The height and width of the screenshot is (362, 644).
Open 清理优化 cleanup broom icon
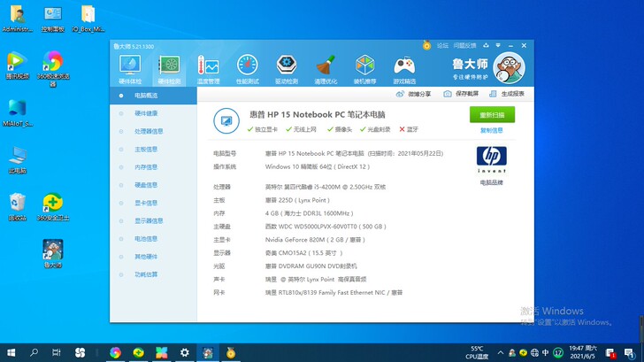click(x=326, y=69)
